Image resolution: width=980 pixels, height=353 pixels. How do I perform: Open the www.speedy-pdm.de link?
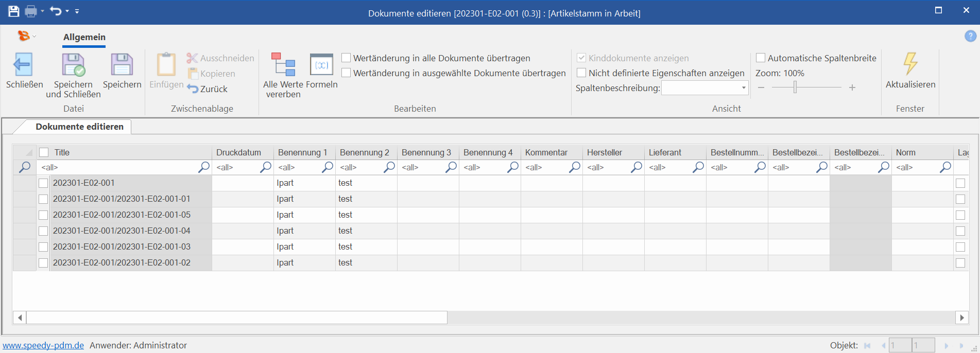43,345
